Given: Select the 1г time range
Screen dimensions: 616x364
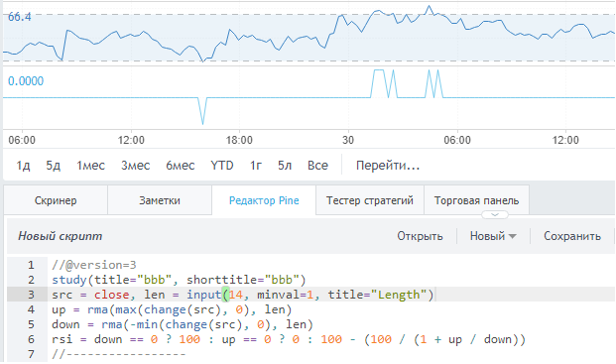Looking at the screenshot, I should [x=256, y=166].
